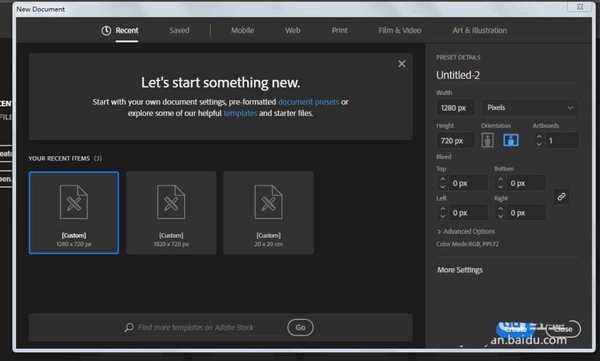600x361 pixels.
Task: Adjust the Artboards count stepper
Action: [539, 140]
